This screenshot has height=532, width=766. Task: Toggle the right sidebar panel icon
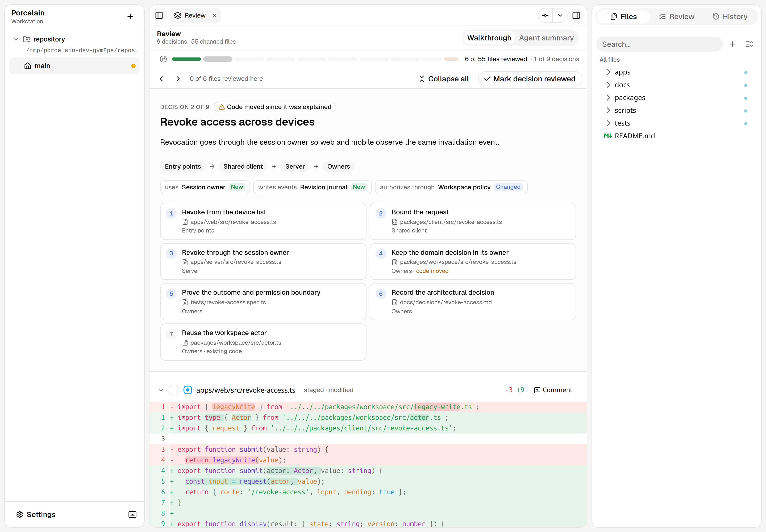tap(576, 15)
